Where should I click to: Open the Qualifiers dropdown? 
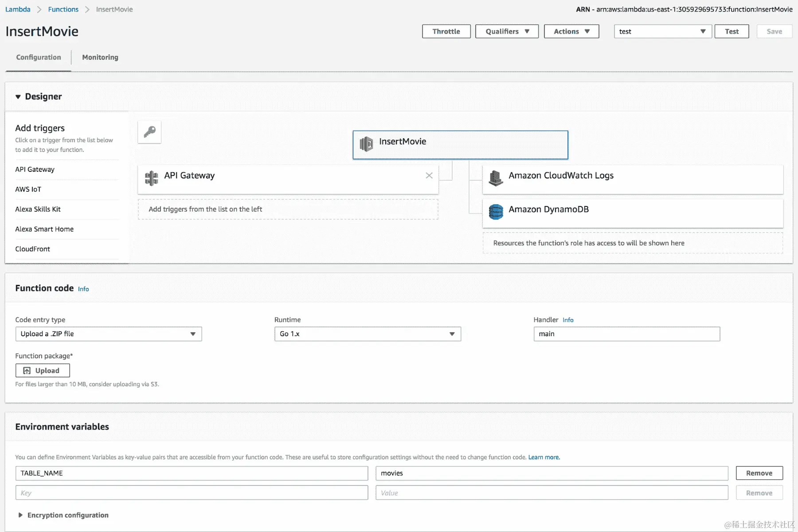click(x=507, y=31)
